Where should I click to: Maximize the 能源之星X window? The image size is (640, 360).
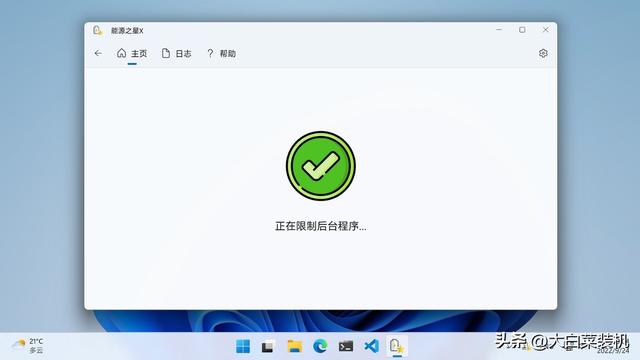point(522,30)
